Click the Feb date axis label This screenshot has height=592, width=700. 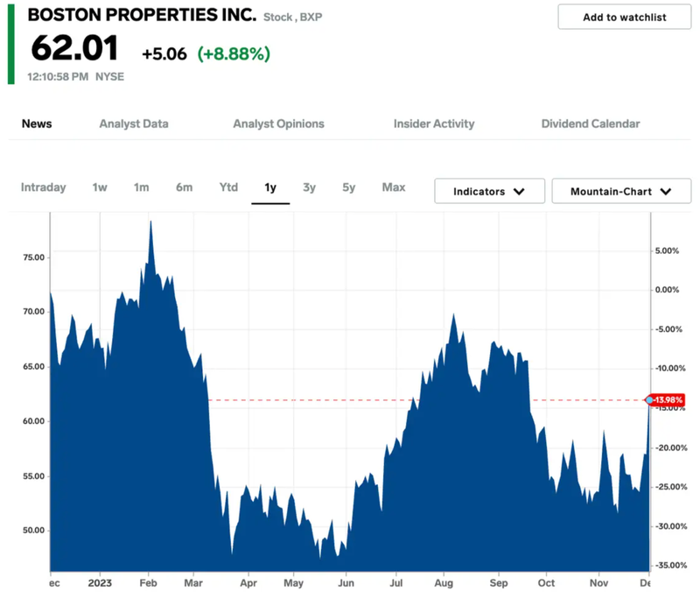pyautogui.click(x=148, y=583)
